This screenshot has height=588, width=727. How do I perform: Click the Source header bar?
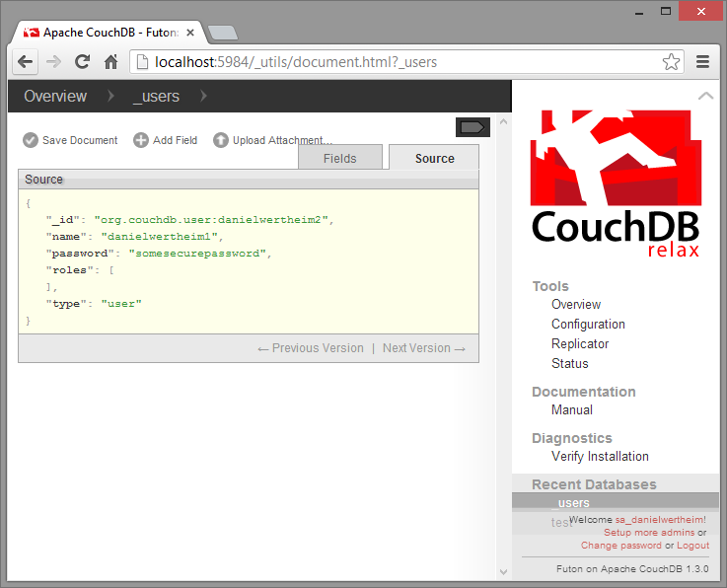(249, 180)
